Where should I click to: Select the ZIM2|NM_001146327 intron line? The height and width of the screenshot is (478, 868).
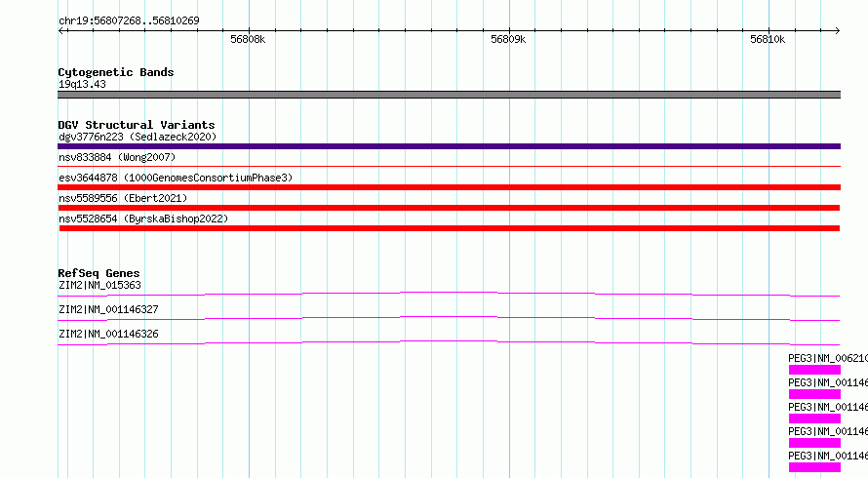(x=449, y=318)
